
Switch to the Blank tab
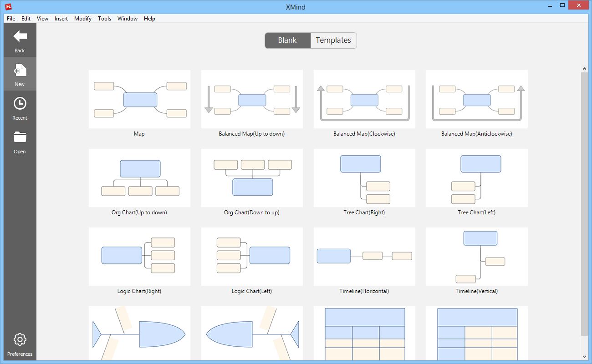click(x=287, y=40)
